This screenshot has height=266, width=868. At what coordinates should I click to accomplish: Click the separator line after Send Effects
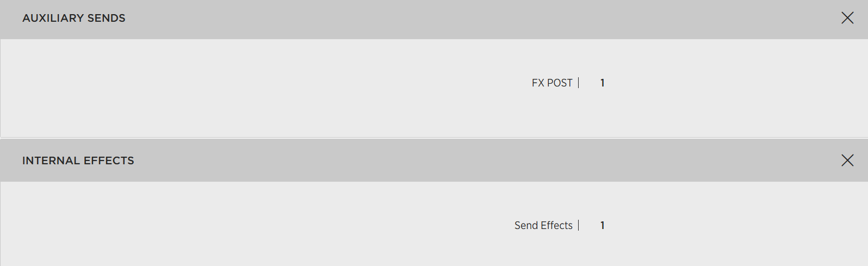(579, 225)
